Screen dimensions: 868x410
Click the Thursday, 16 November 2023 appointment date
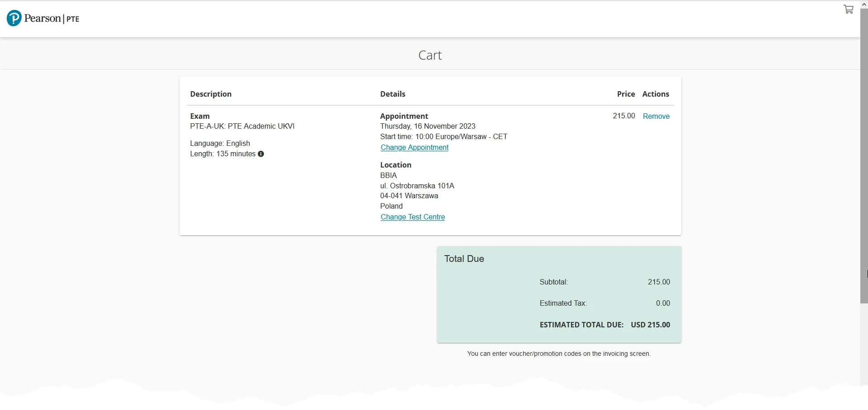(x=428, y=126)
